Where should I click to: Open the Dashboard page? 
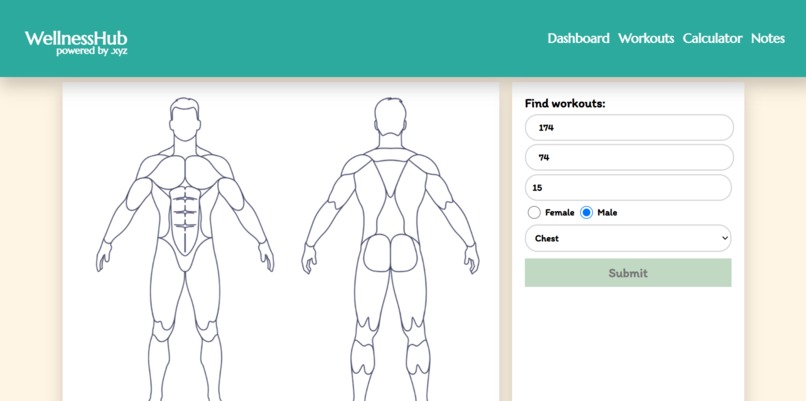578,39
